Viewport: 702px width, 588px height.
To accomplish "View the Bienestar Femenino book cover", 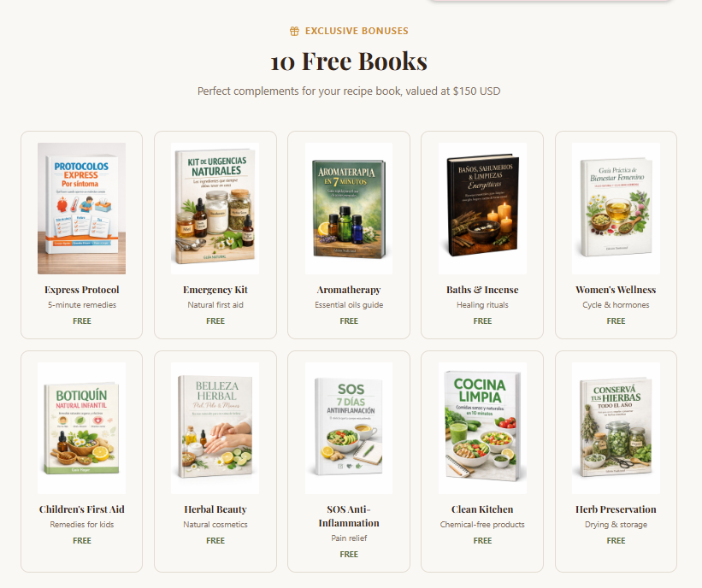I will (616, 208).
